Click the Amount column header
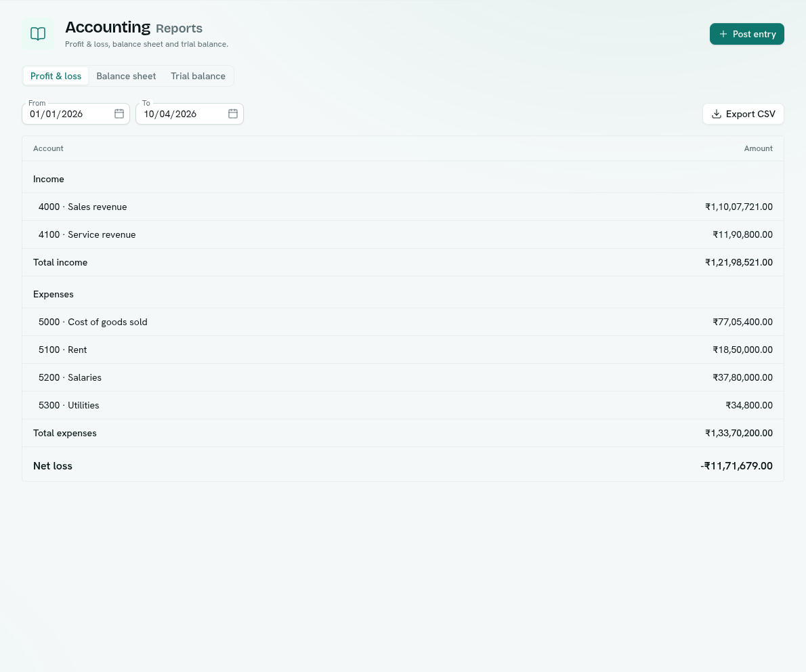Image resolution: width=806 pixels, height=672 pixels. (x=758, y=148)
